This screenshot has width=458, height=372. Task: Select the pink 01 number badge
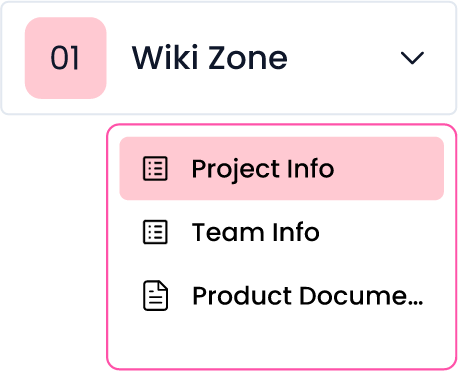pyautogui.click(x=66, y=58)
